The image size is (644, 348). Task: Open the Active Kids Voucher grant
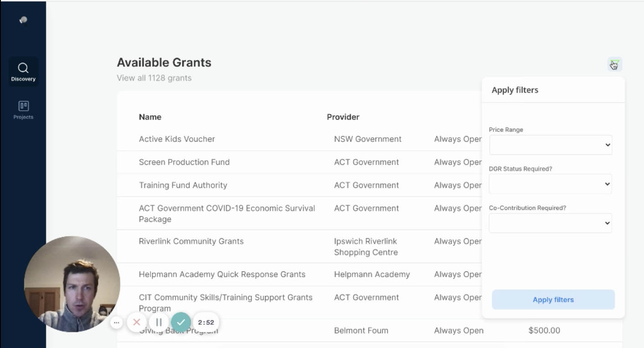tap(177, 139)
